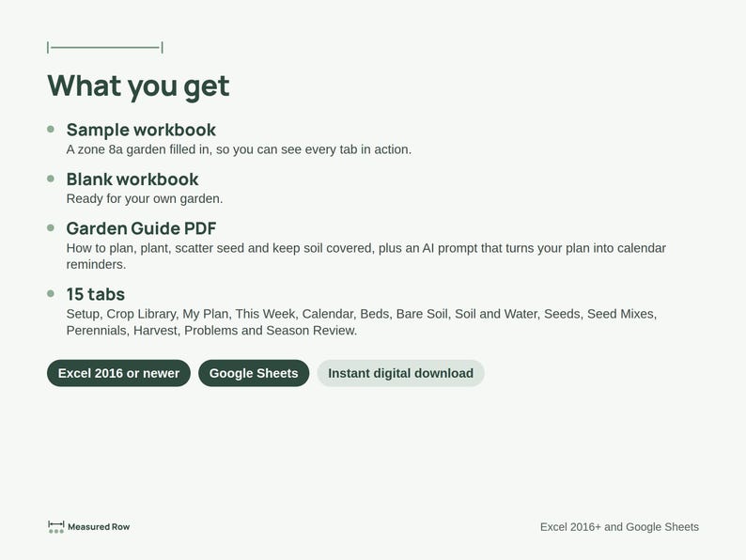
Task: Click the AI prompt calendar reminders description
Action: (365, 256)
